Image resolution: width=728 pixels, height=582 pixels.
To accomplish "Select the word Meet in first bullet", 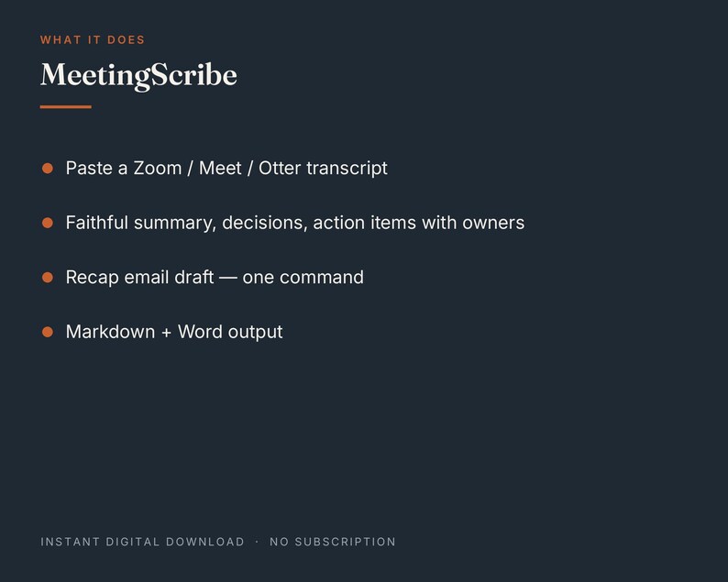I will pos(220,168).
